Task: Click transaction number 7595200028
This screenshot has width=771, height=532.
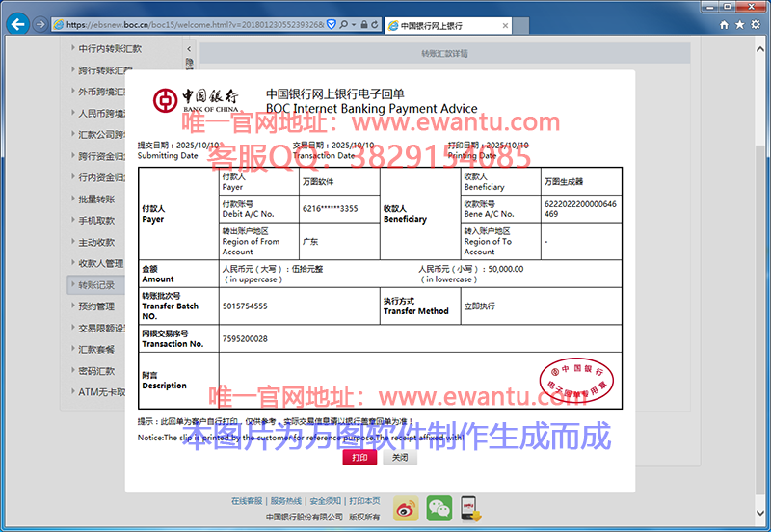Action: click(x=245, y=339)
